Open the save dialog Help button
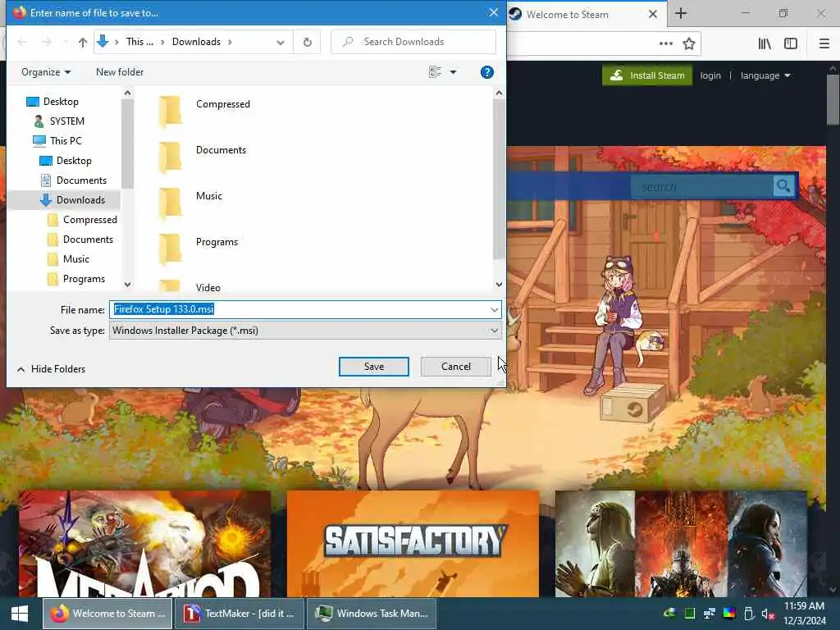 [487, 72]
